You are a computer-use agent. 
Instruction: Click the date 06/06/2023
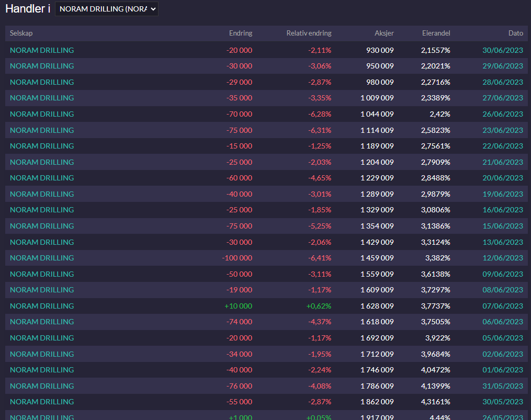pyautogui.click(x=503, y=322)
